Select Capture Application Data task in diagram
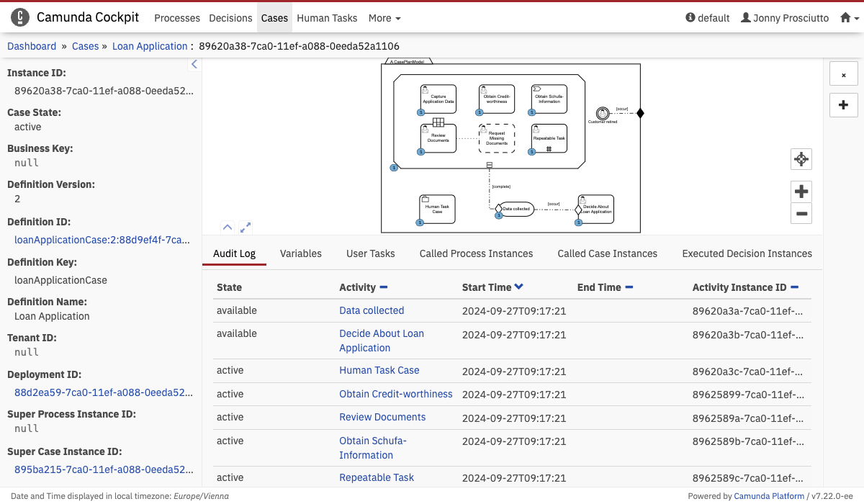Viewport: 864px width, 504px height. point(438,99)
